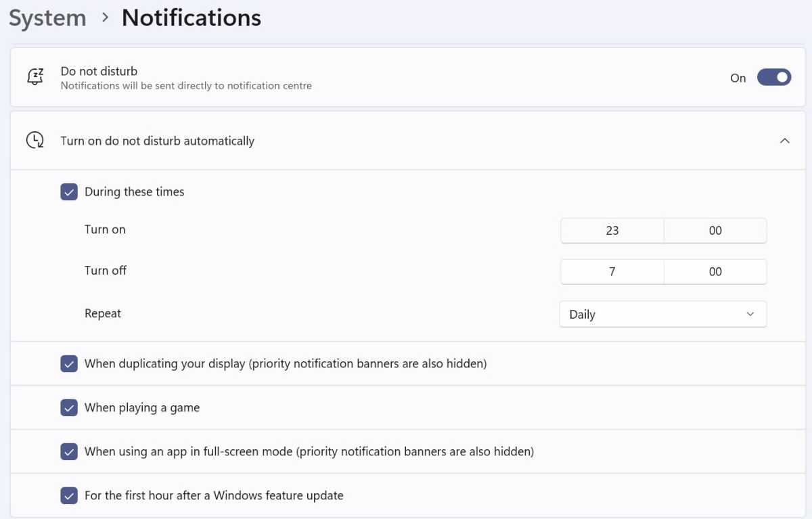Click the 'Turn on do not disturb automatically' header text

pos(158,141)
